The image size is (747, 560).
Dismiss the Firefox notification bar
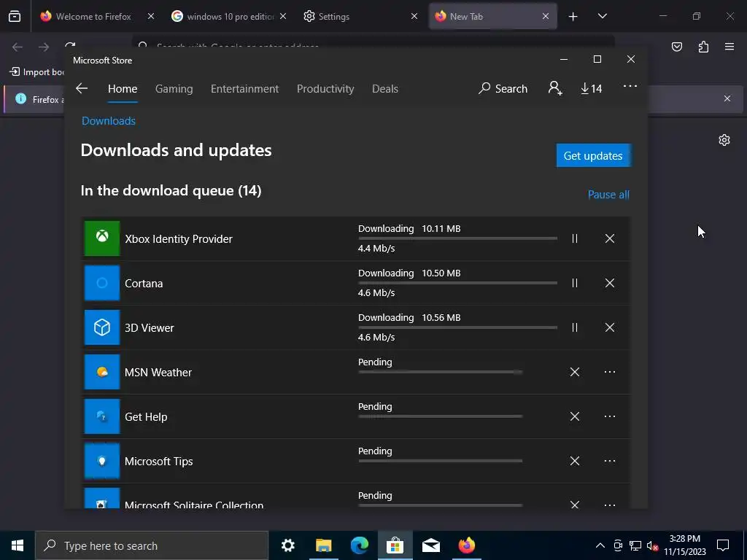point(727,98)
